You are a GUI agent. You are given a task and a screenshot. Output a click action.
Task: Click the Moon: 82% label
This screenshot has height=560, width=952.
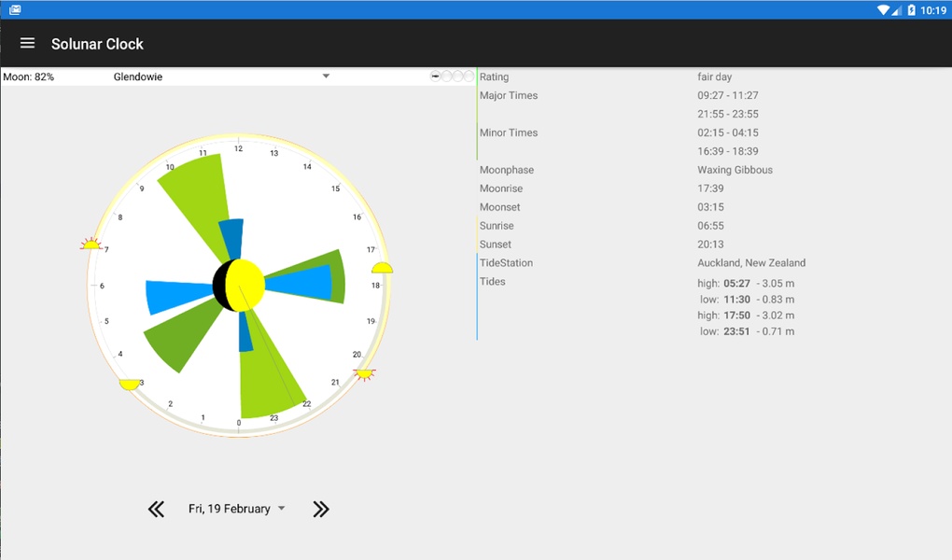[29, 77]
